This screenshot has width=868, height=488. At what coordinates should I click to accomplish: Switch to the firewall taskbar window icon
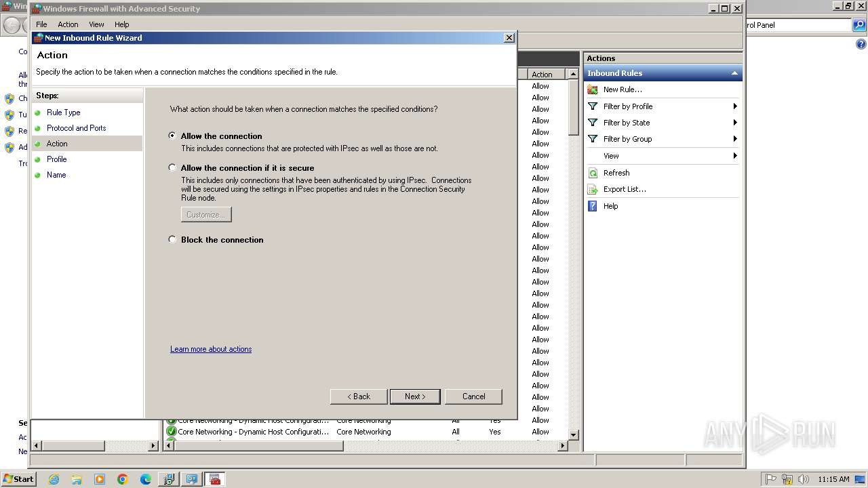[215, 479]
